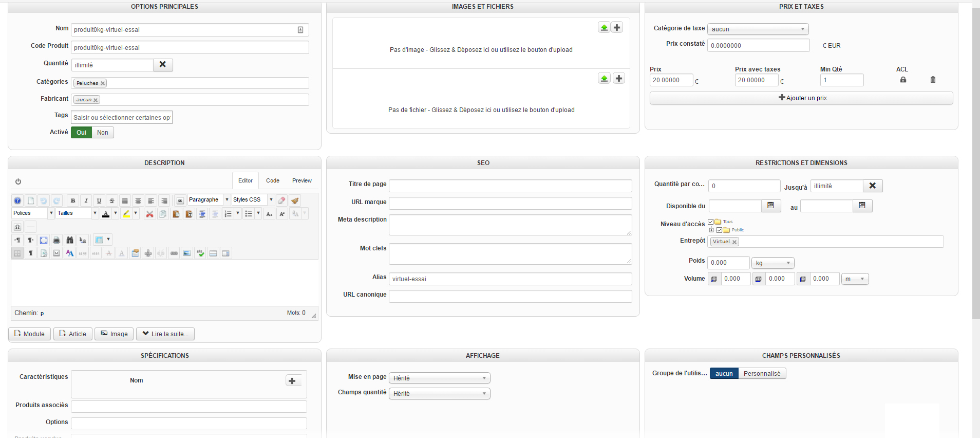Click the Module button below the editor
Screen dimensions: 980x438
click(x=29, y=334)
